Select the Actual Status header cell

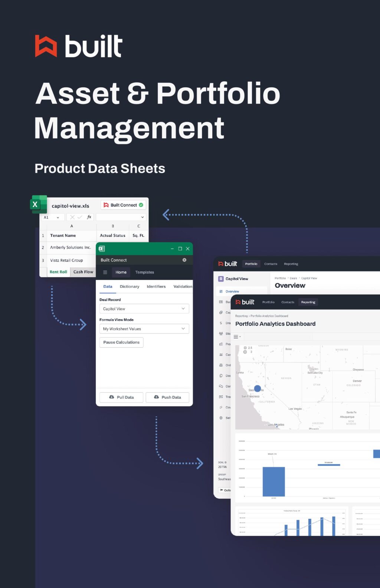pyautogui.click(x=113, y=235)
